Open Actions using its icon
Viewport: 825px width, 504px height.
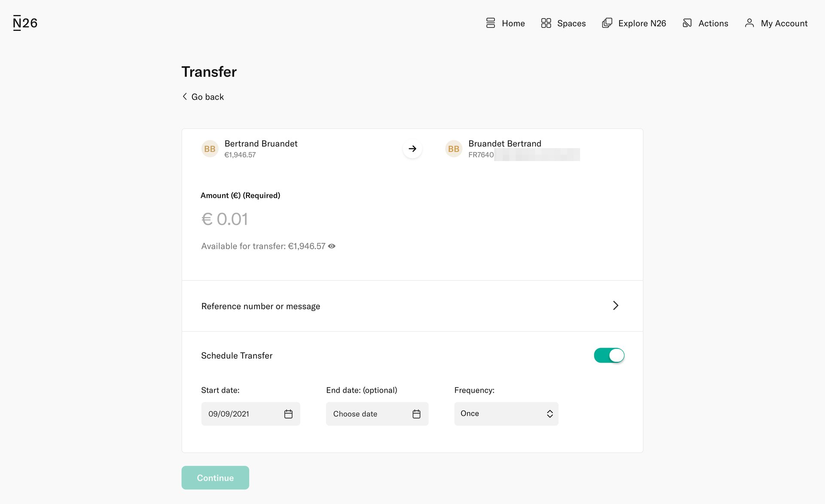tap(687, 23)
